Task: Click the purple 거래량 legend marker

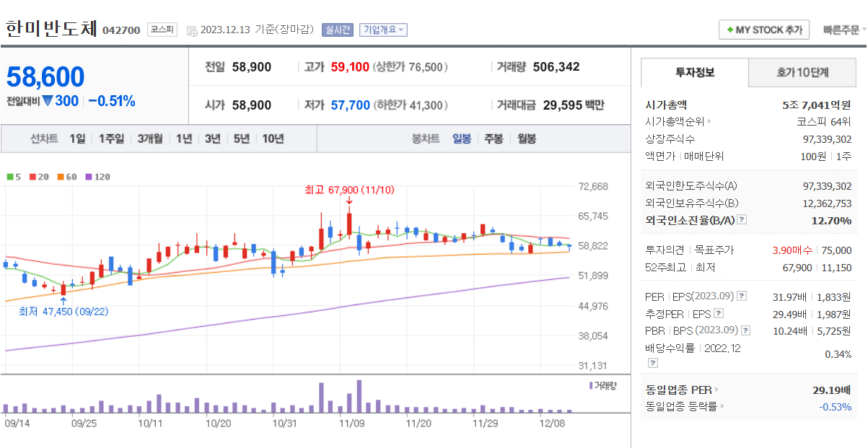Action: 591,386
